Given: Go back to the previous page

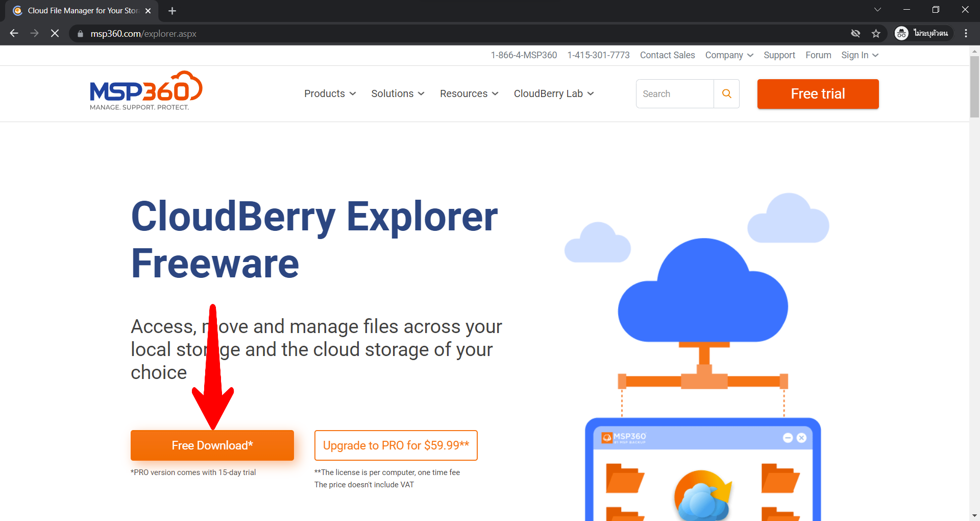Looking at the screenshot, I should point(14,33).
